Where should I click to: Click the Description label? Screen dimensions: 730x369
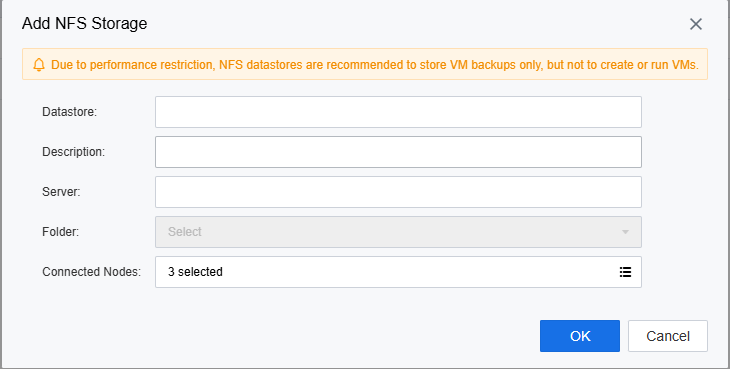tap(74, 152)
